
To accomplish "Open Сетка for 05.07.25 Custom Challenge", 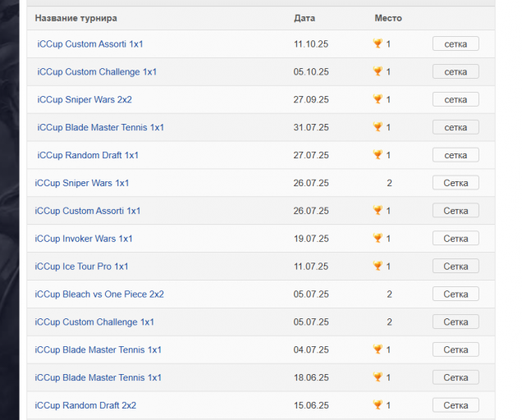I will point(456,322).
